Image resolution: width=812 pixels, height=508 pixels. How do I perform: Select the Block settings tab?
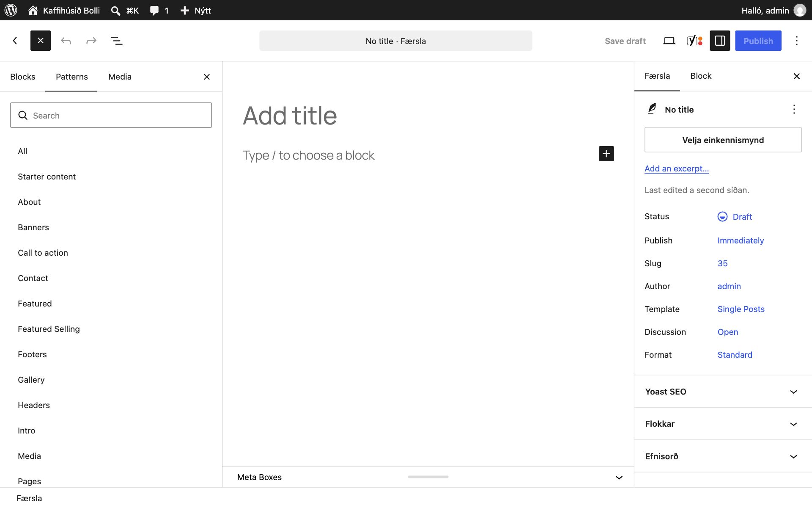pyautogui.click(x=701, y=76)
